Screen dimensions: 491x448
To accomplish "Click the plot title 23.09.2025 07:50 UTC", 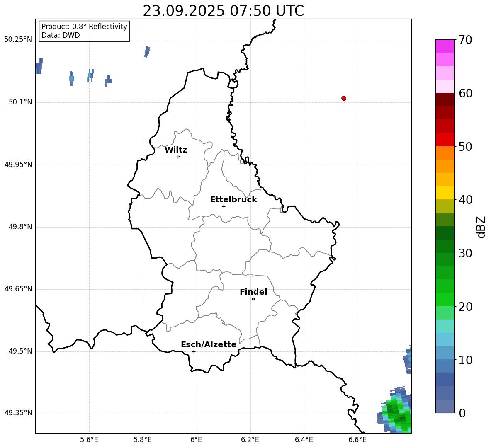I will [x=223, y=11].
